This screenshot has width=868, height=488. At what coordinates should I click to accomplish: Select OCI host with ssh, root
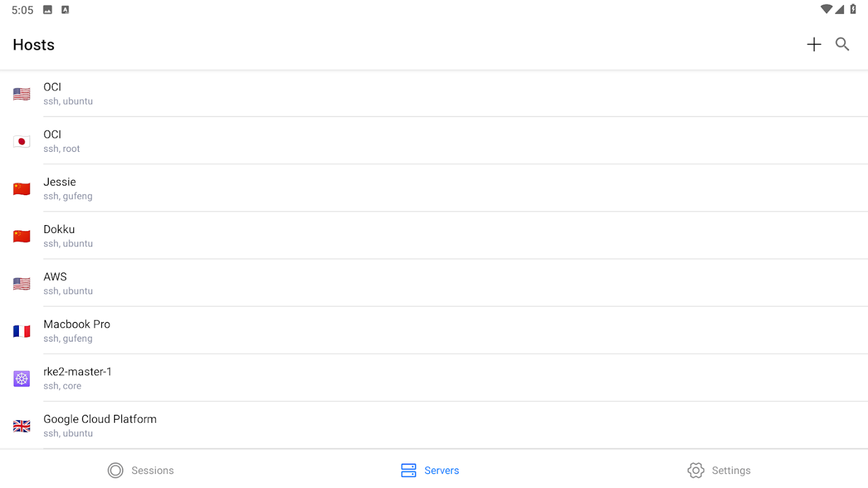[x=244, y=141]
